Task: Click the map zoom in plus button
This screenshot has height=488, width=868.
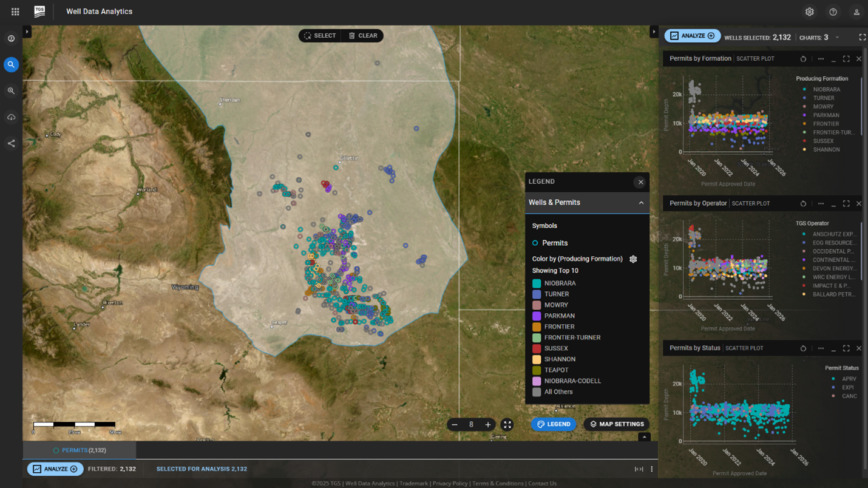Action: (x=487, y=425)
